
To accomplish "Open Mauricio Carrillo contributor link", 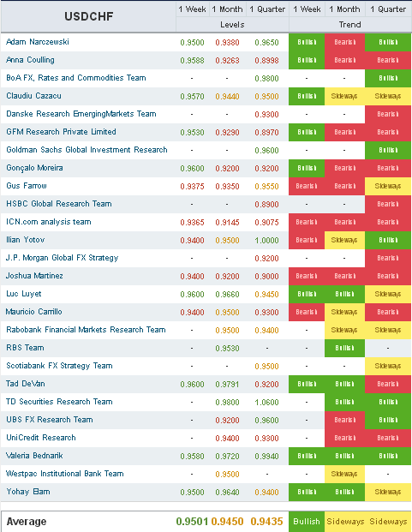I will 34,312.
